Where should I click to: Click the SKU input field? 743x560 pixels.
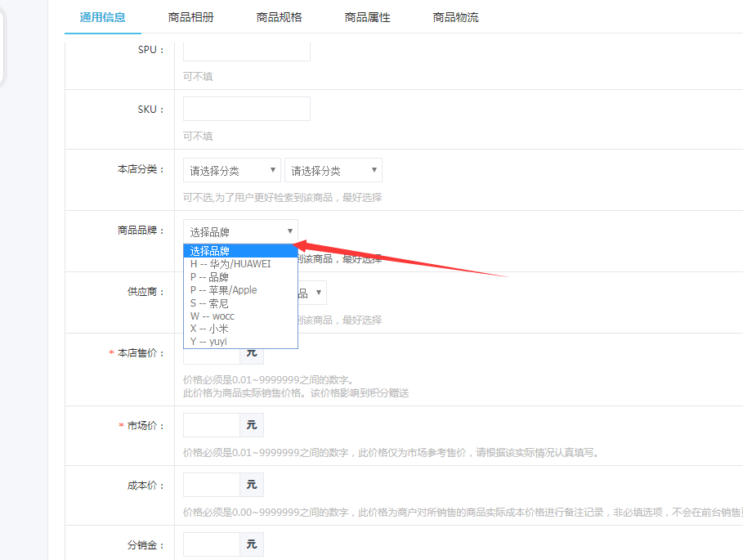pyautogui.click(x=246, y=109)
